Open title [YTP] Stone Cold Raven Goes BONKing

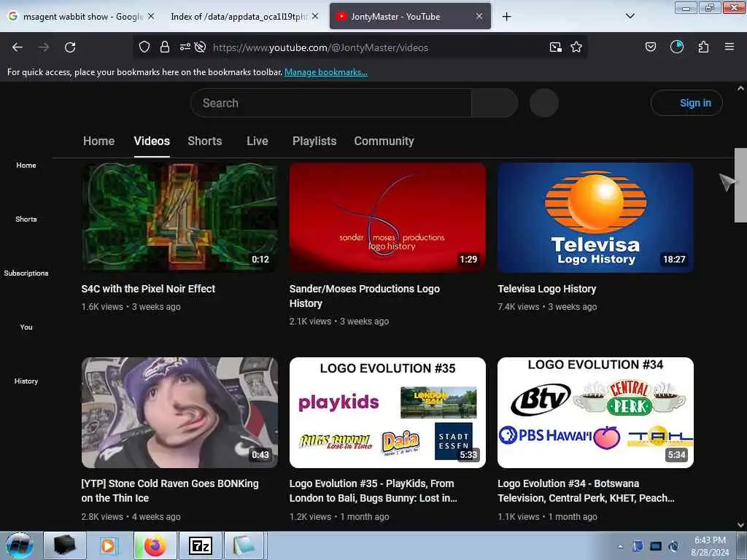(170, 491)
